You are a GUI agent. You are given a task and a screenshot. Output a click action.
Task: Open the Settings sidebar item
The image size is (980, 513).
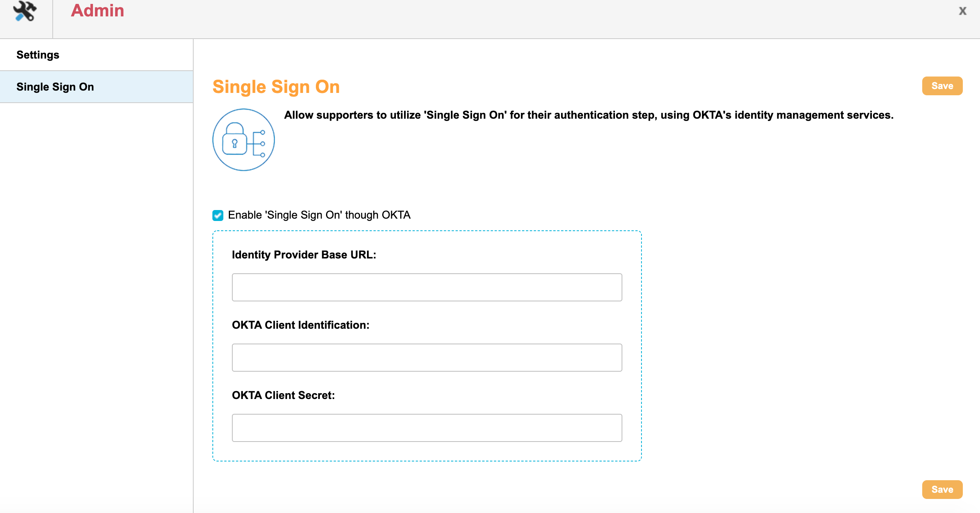click(38, 55)
